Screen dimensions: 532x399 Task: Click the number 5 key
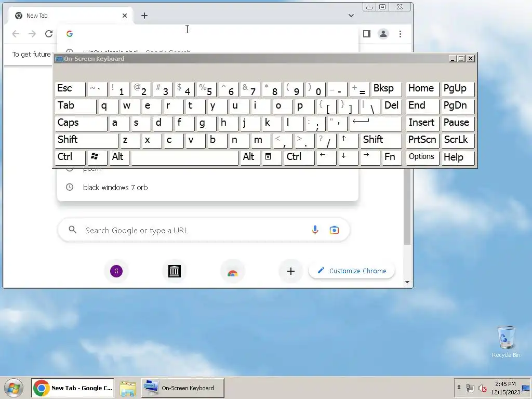207,89
